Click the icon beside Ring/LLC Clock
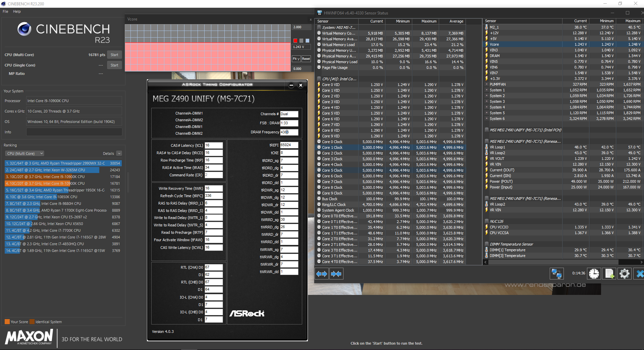 (x=319, y=205)
